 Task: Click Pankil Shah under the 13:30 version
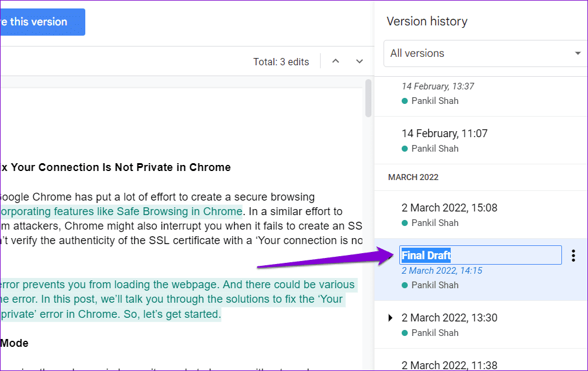435,333
